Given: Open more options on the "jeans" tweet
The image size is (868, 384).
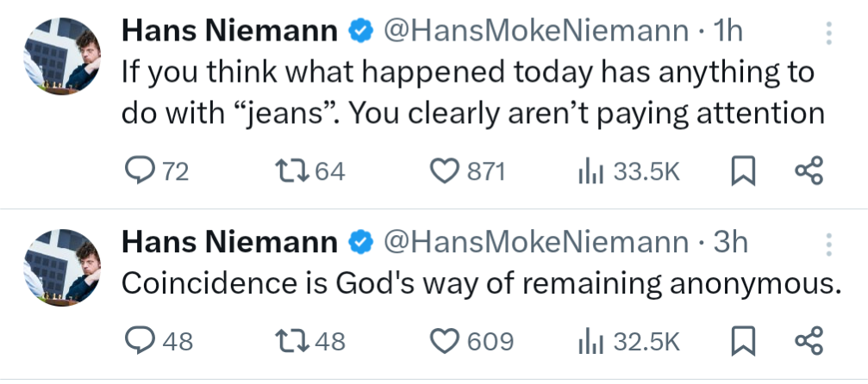Looking at the screenshot, I should click(x=829, y=33).
